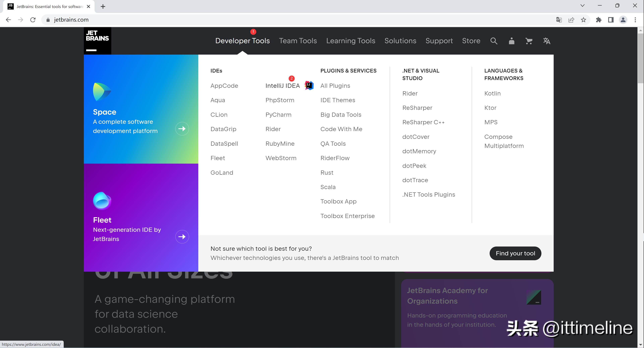
Task: Go back in browser history
Action: tap(8, 20)
